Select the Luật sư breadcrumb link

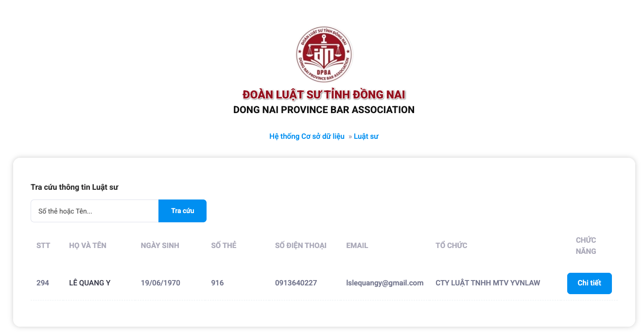point(366,136)
